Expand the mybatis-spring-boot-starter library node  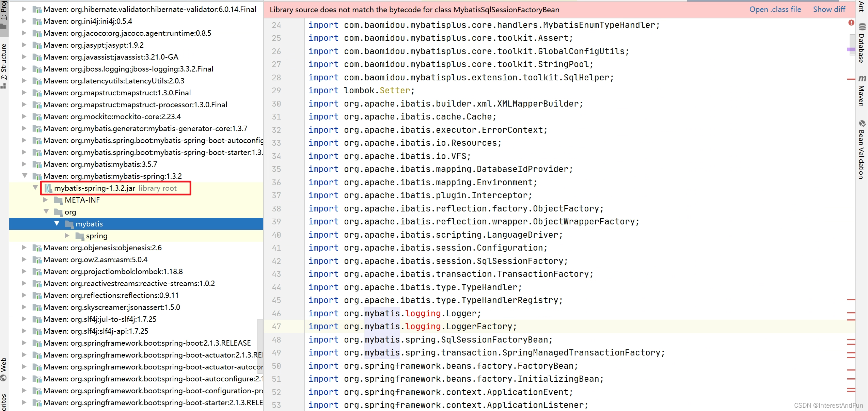pyautogui.click(x=24, y=152)
